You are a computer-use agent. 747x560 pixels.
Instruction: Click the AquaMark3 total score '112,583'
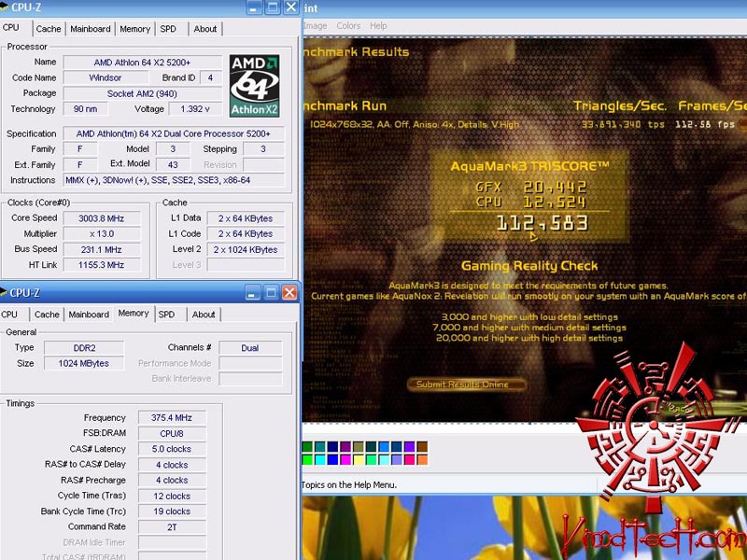543,223
